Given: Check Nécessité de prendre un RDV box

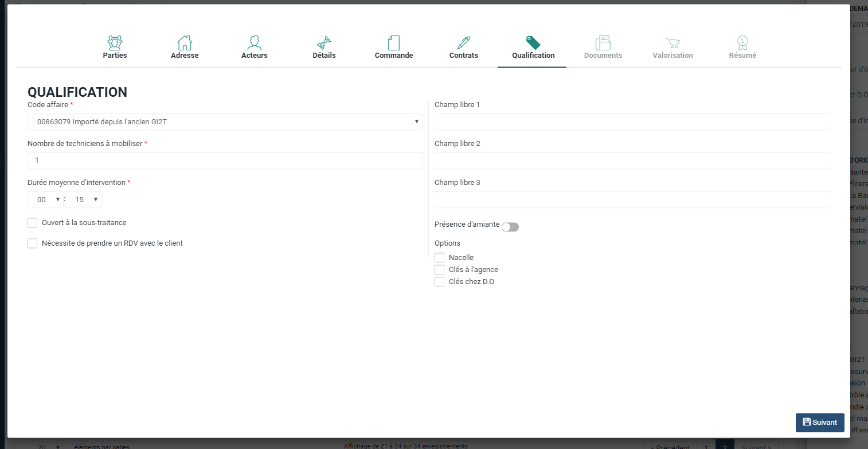Looking at the screenshot, I should (x=33, y=243).
